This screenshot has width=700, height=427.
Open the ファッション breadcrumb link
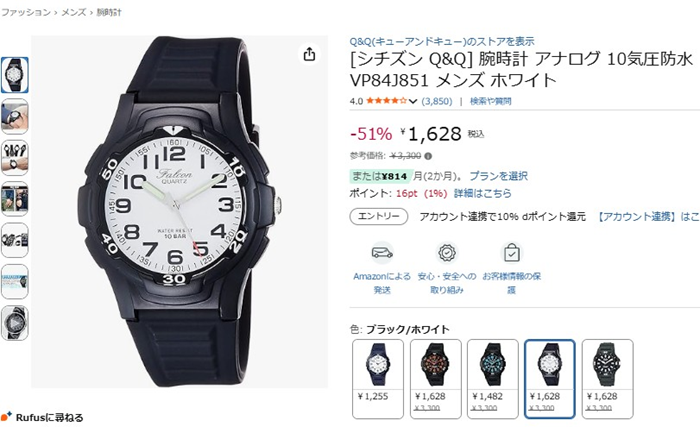(26, 13)
